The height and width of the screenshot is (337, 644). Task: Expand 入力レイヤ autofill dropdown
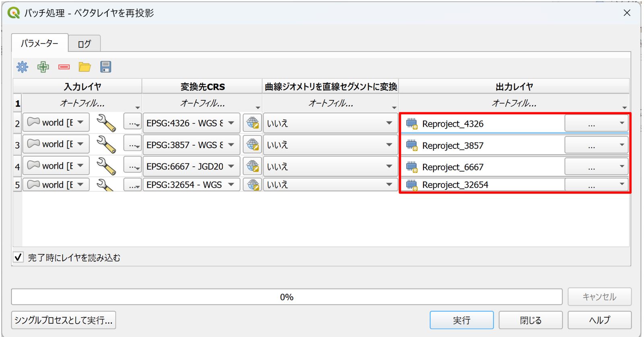(x=82, y=103)
